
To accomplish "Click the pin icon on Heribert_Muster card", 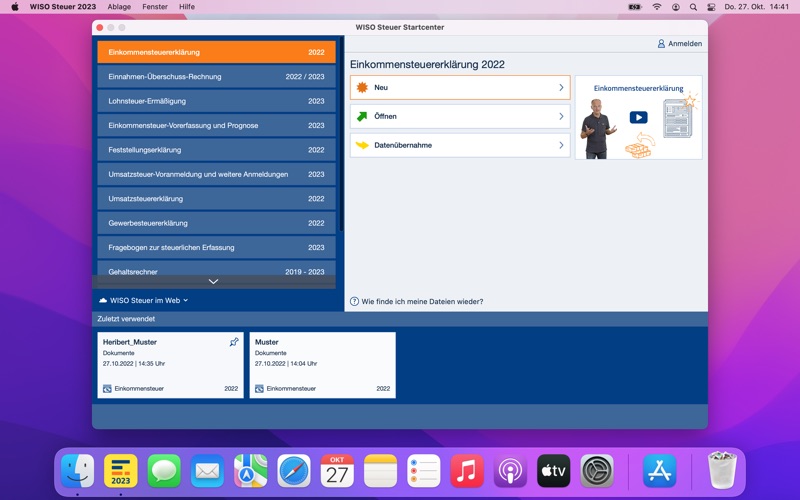I will [234, 342].
